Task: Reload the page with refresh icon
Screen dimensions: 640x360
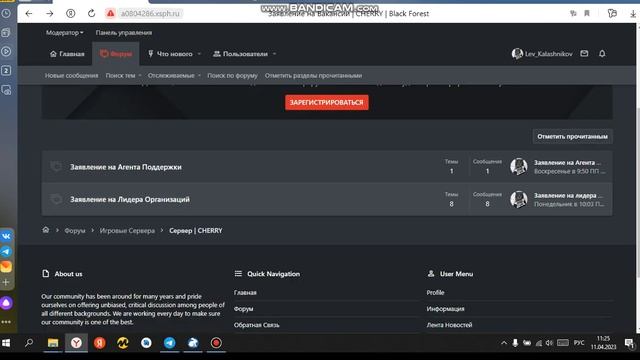Action: point(91,13)
